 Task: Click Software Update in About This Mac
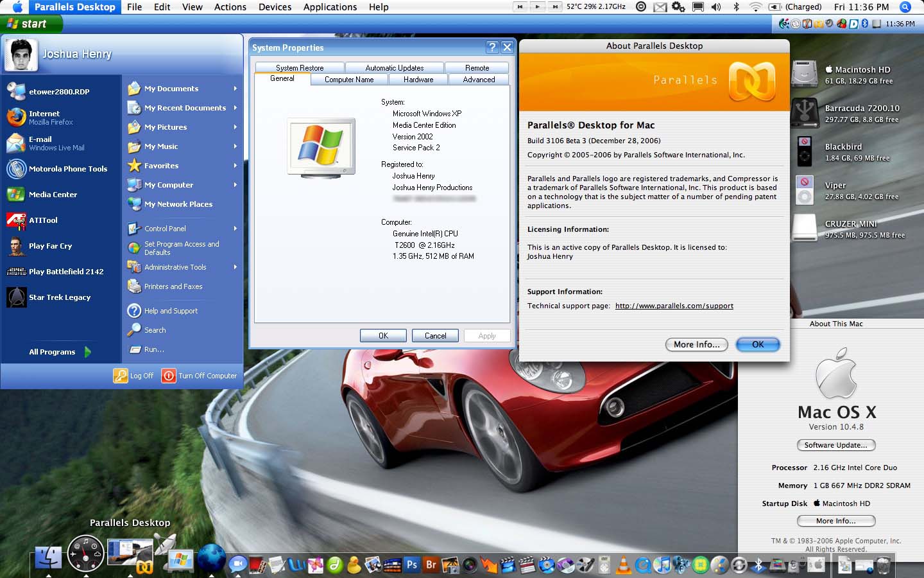coord(835,445)
